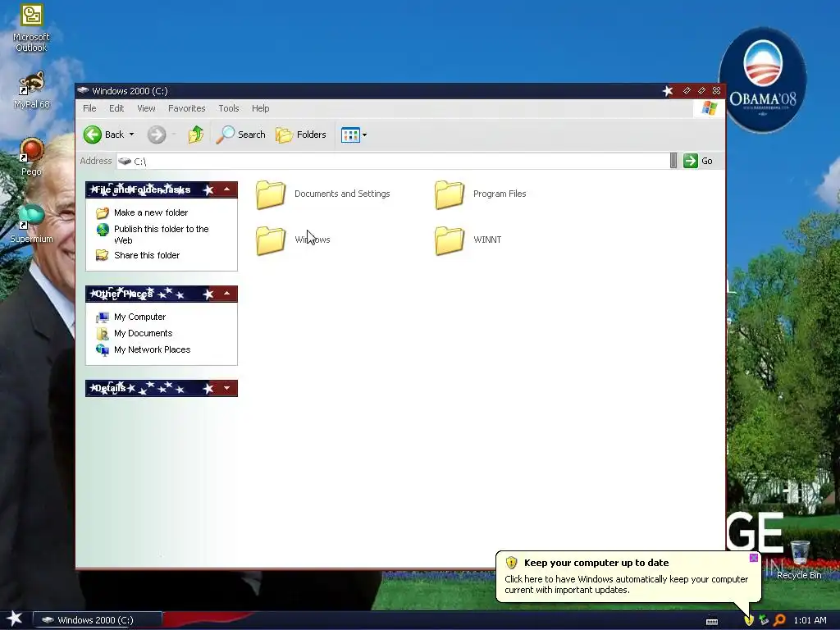
Task: Click the taskbar clock 1:01 AM
Action: [x=810, y=620]
